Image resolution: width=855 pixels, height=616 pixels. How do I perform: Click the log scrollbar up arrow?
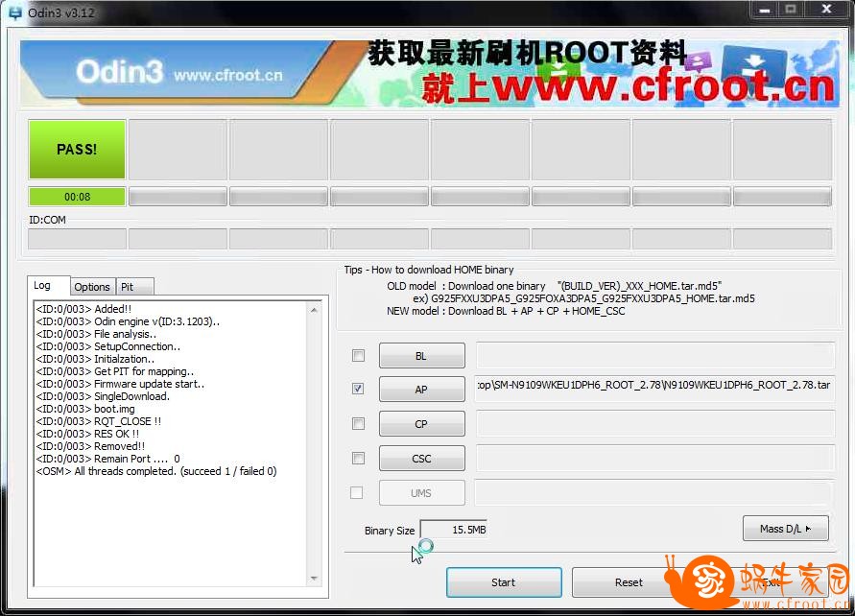(x=314, y=310)
